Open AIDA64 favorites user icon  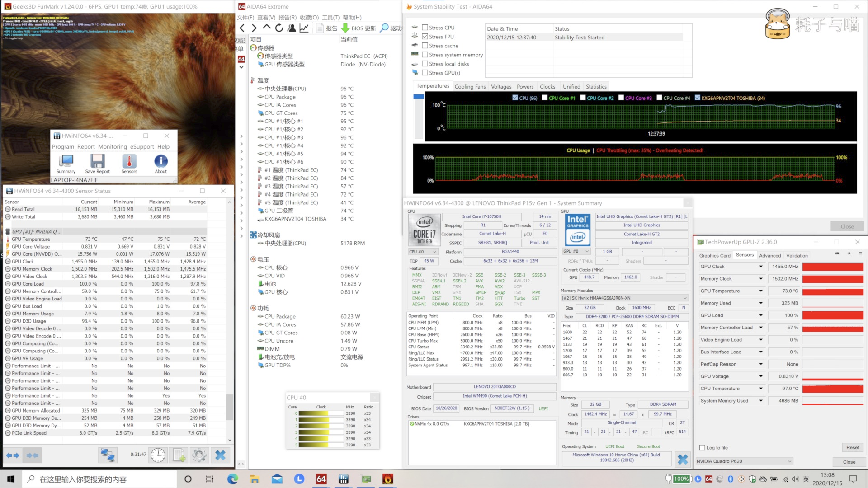pyautogui.click(x=292, y=28)
